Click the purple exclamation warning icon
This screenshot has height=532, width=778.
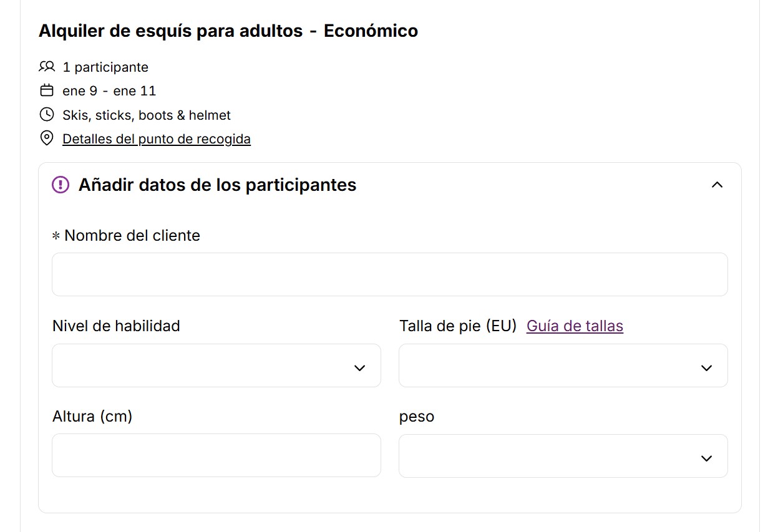tap(61, 185)
